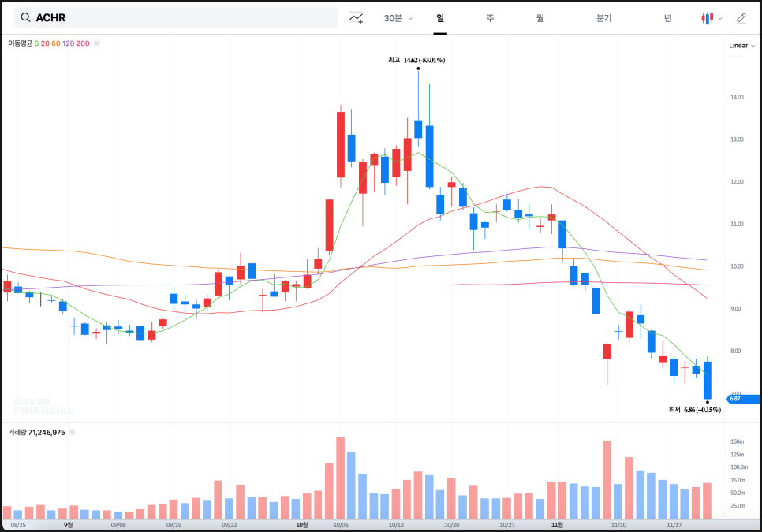Open the add indicator chart icon
The width and height of the screenshot is (762, 532).
click(357, 18)
